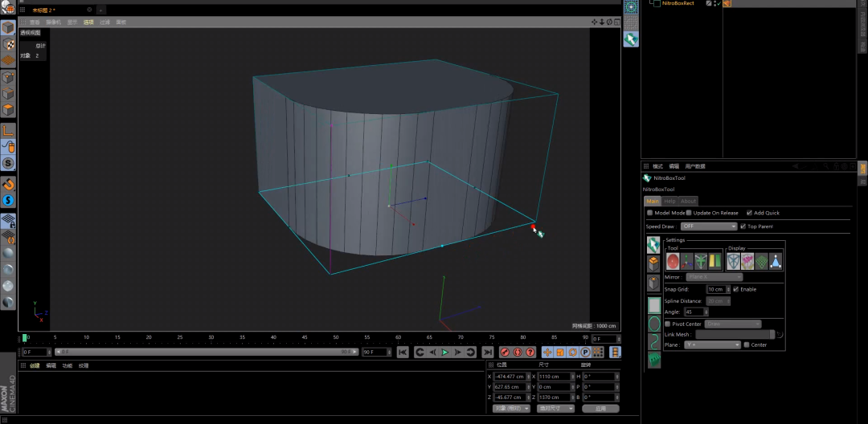Screen dimensions: 868x424
Task: Open the Mirror Plane X dropdown
Action: click(x=714, y=277)
